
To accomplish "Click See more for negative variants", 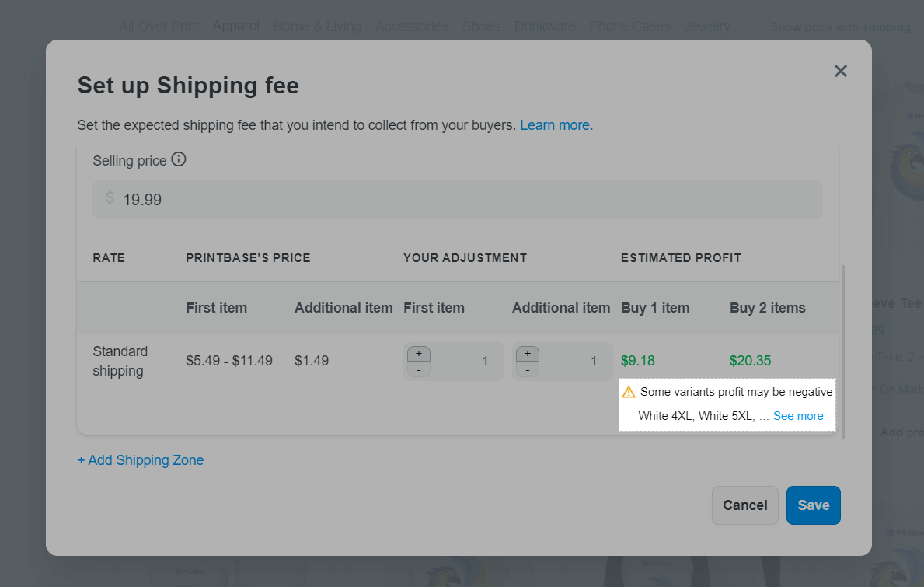I will point(798,416).
